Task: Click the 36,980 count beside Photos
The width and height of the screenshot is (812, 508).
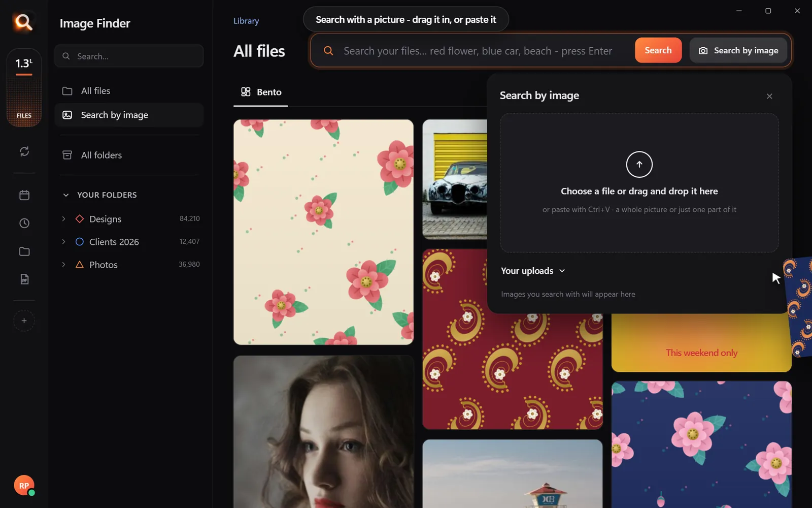Action: point(189,264)
